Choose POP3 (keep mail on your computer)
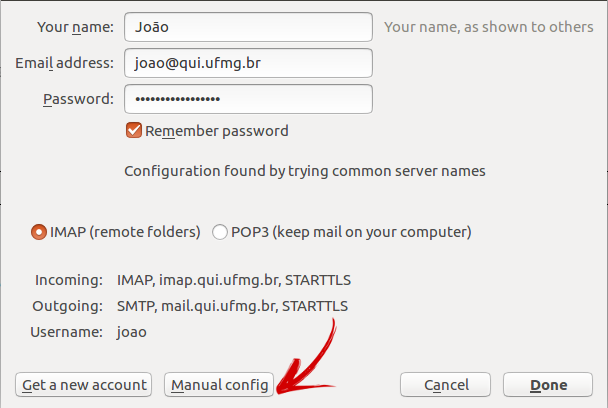 (x=219, y=232)
